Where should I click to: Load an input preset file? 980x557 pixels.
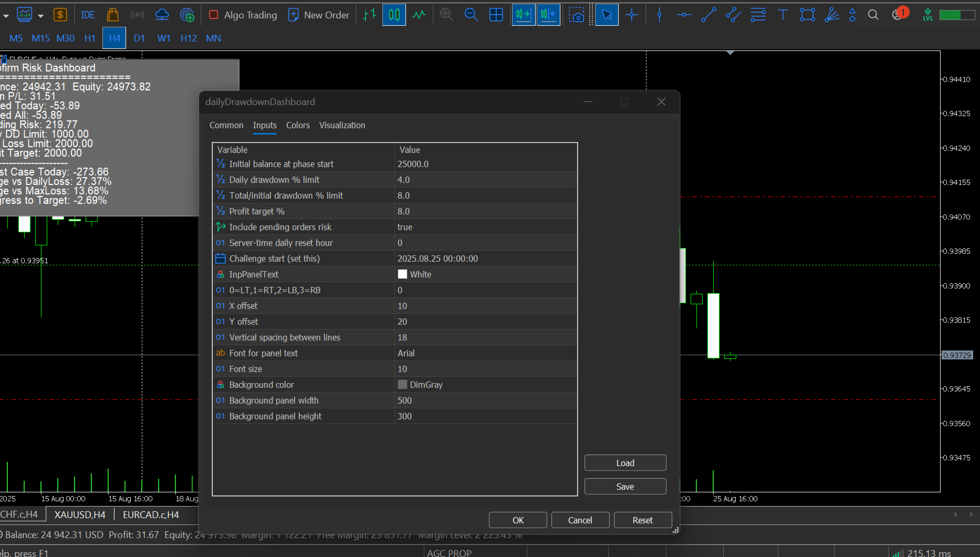click(625, 463)
